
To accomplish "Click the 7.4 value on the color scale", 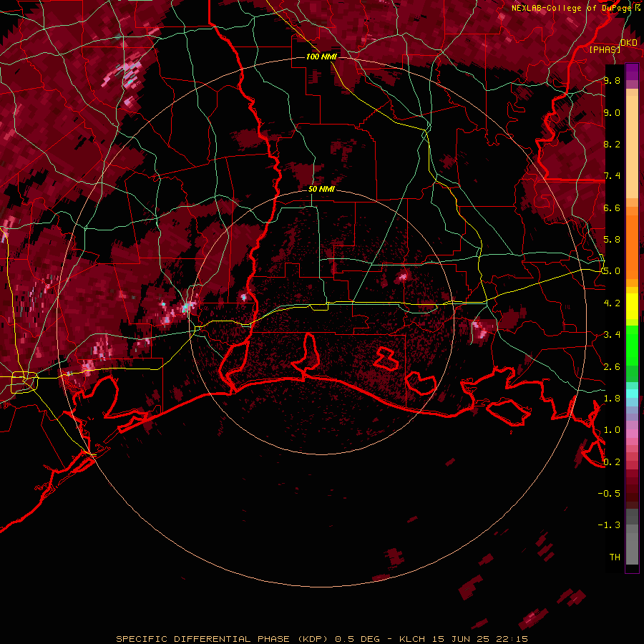I will click(x=612, y=176).
